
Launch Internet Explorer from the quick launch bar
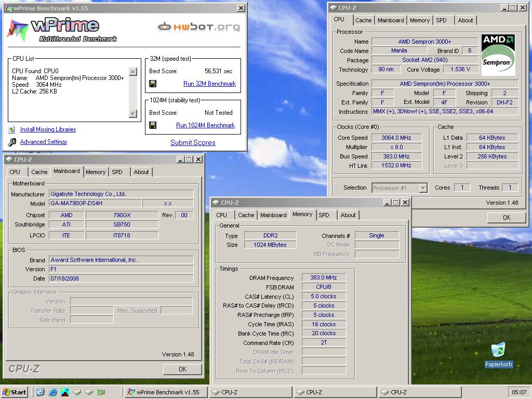52,392
